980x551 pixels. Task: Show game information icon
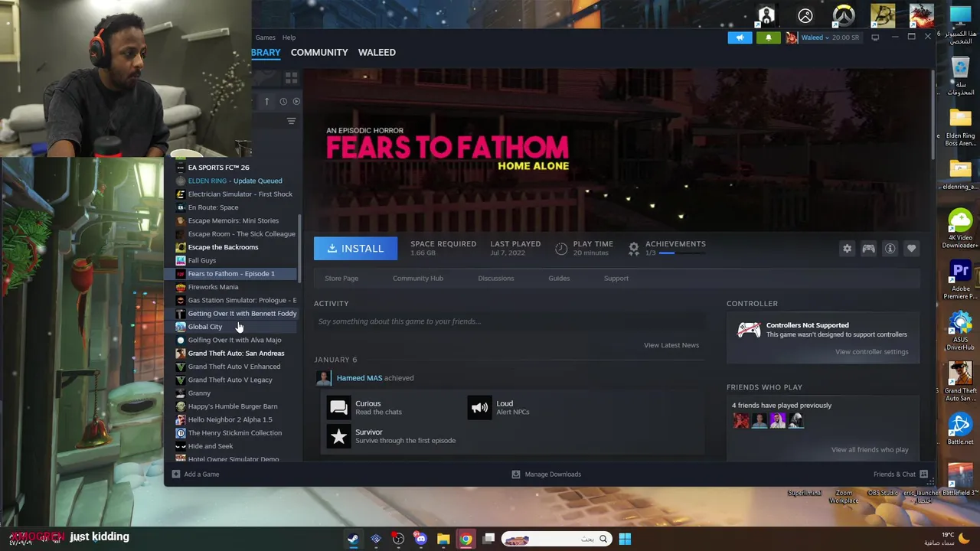tap(890, 249)
